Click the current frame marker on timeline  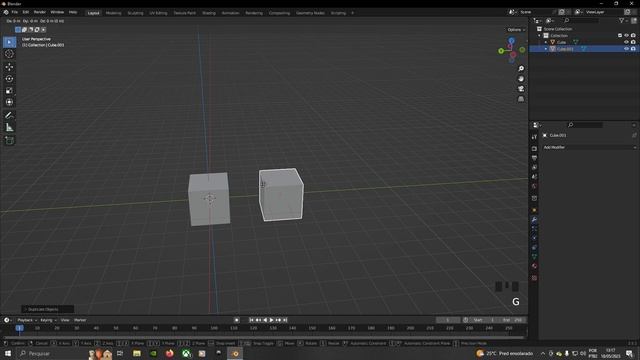coord(19,328)
